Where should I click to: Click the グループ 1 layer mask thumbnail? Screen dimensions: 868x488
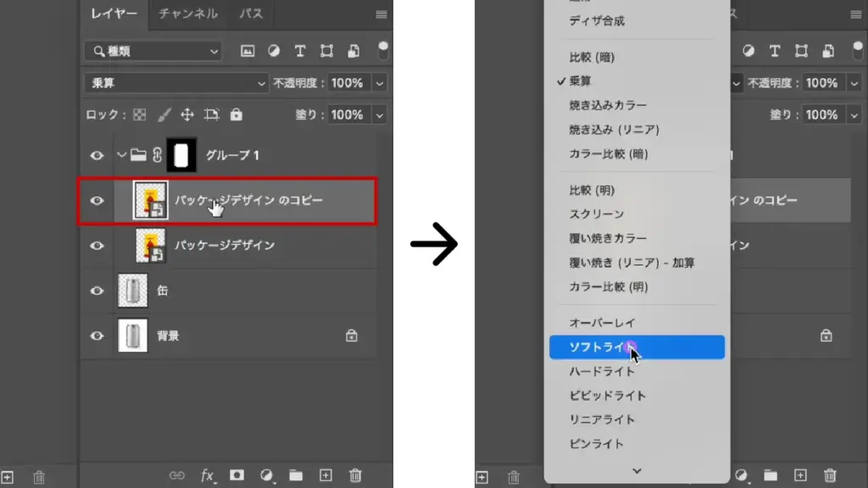coord(181,155)
